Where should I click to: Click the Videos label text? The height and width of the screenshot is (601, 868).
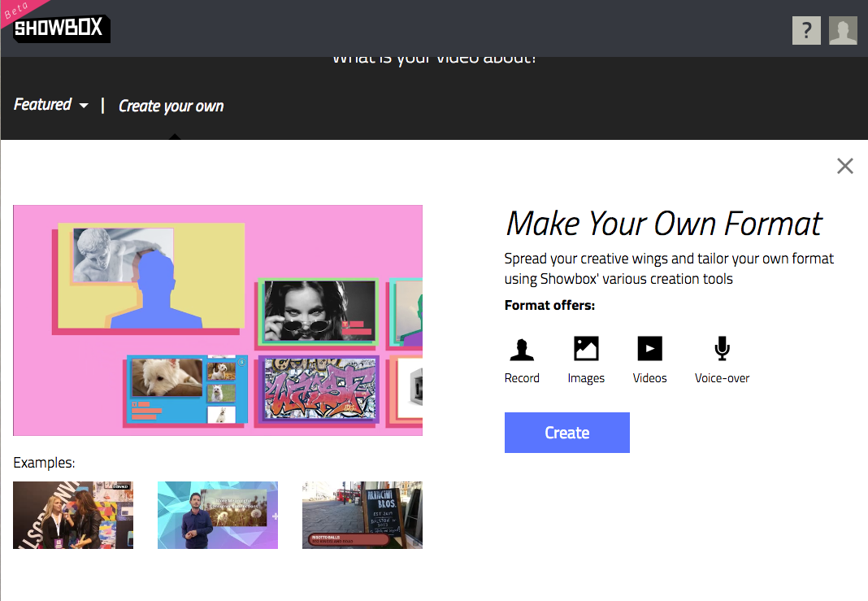649,378
